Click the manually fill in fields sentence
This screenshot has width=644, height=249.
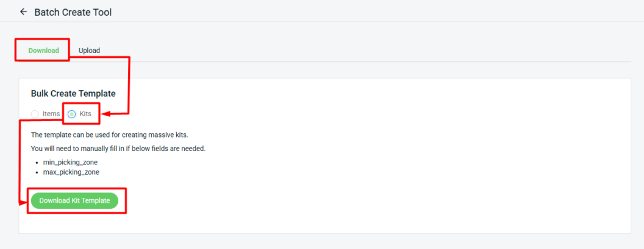(118, 149)
